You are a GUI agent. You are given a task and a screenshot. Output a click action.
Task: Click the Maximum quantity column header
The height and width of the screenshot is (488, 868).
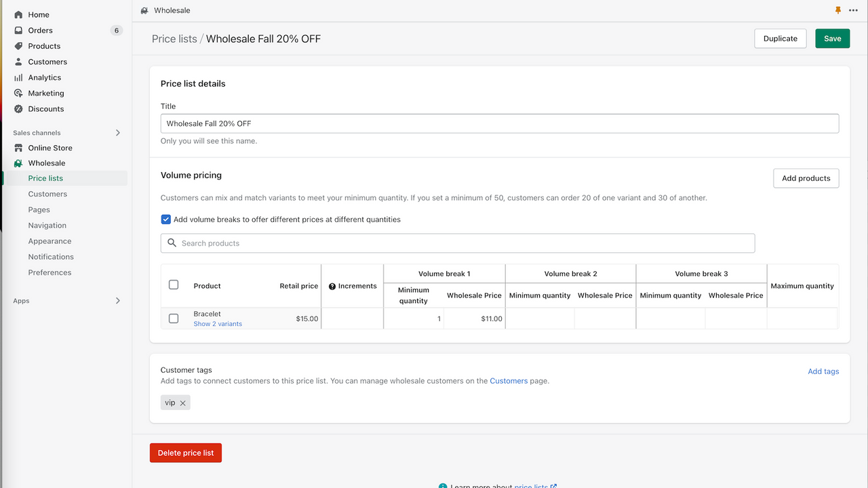[802, 286]
